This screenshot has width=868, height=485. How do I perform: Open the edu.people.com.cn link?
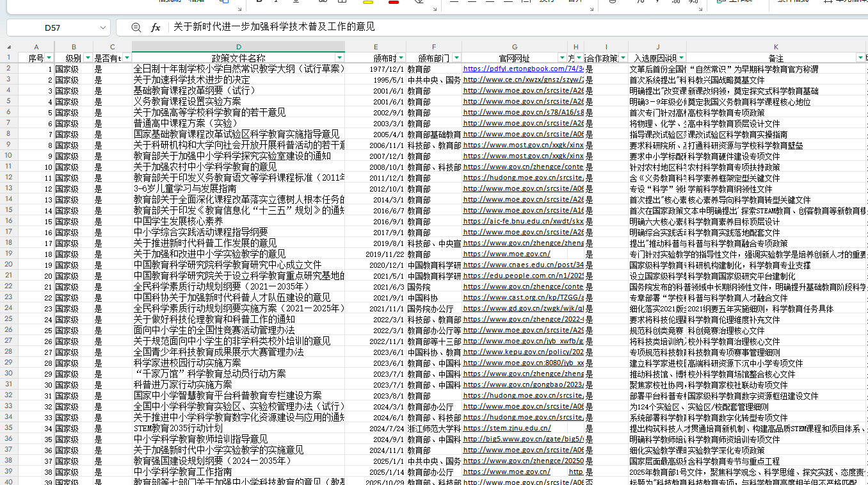click(523, 275)
